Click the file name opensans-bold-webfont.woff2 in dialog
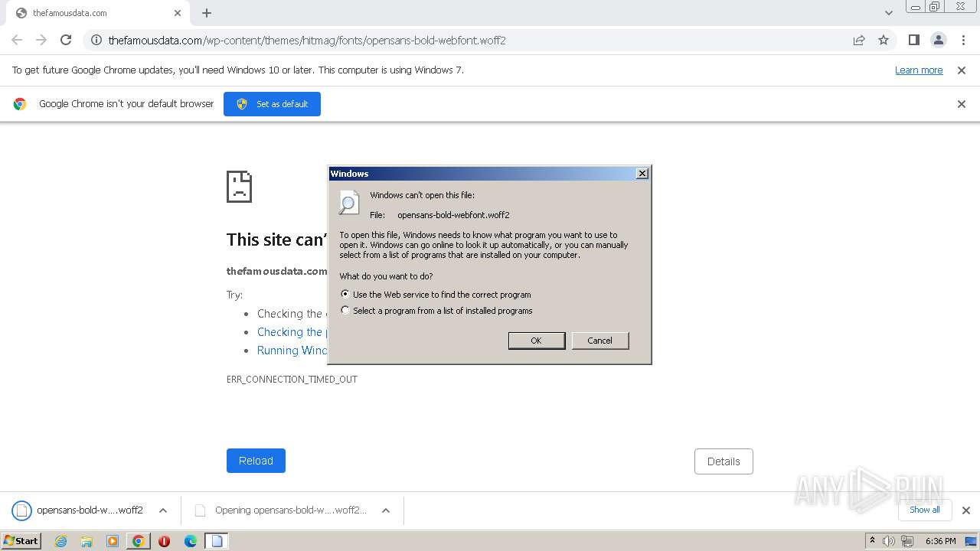 pos(453,215)
